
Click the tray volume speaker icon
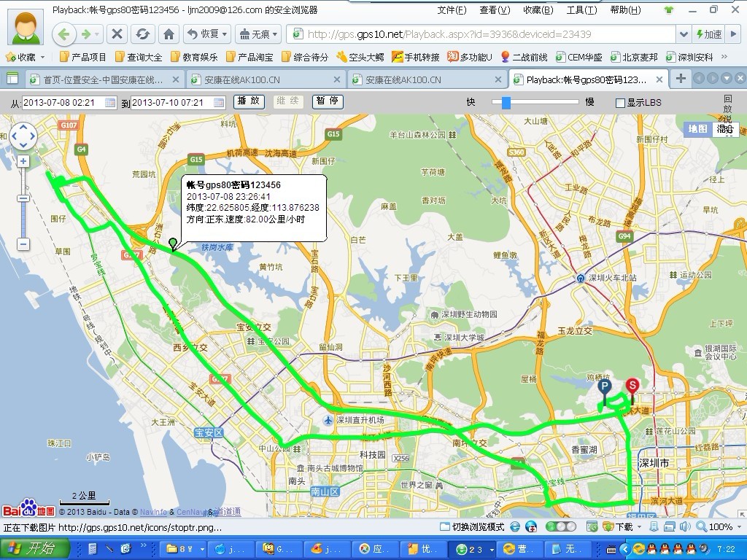(704, 549)
